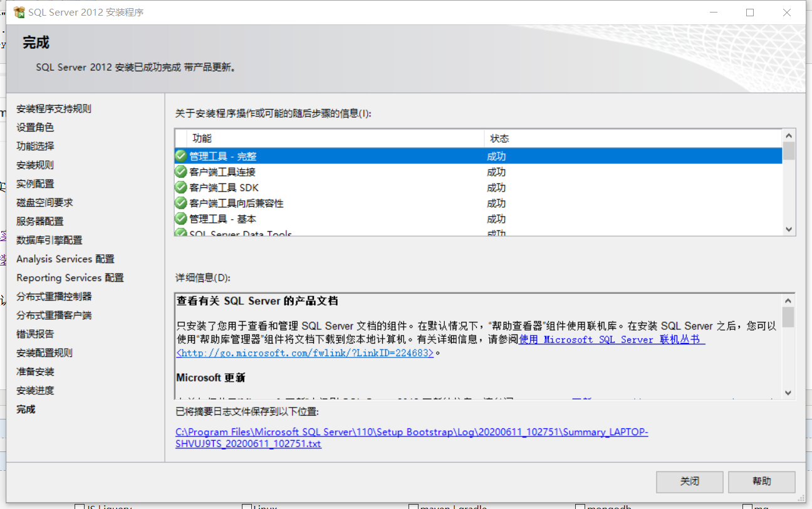This screenshot has width=812, height=509.
Task: Click the 帮助 button
Action: tap(762, 481)
